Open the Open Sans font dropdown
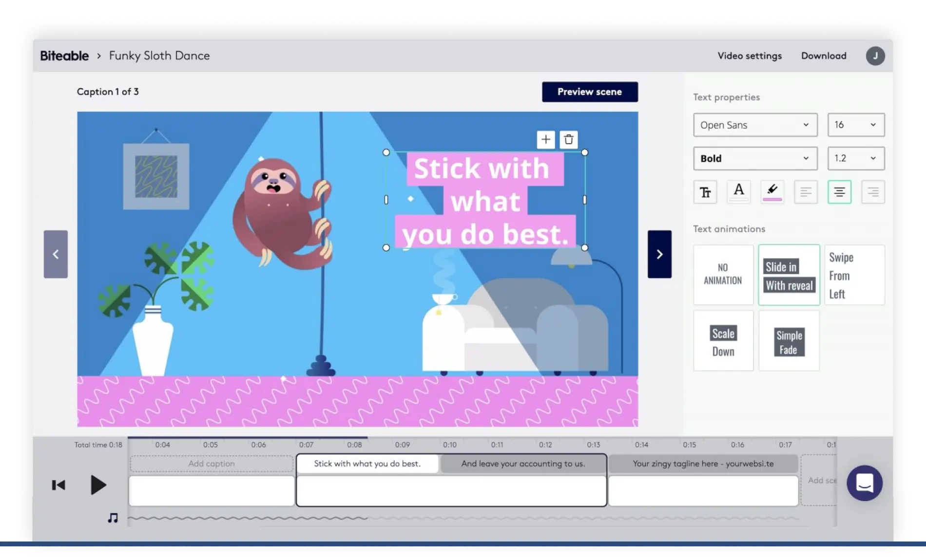Viewport: 926px width, 560px height. 755,125
